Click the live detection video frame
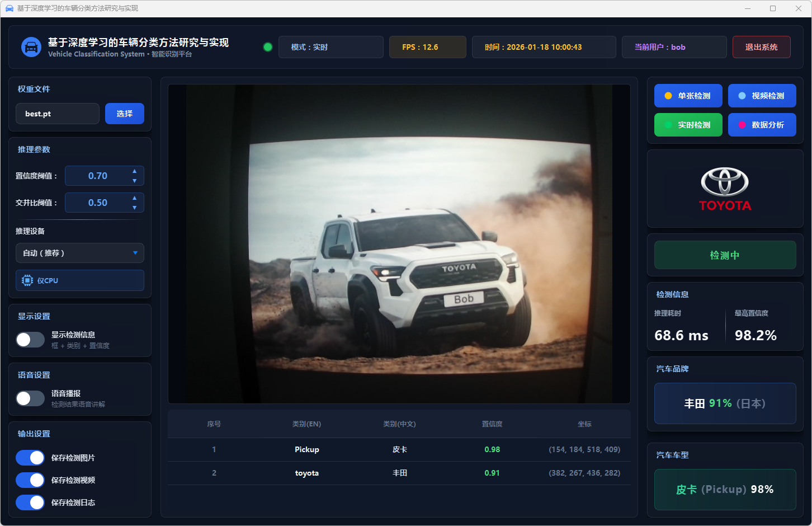The image size is (812, 526). coord(399,244)
